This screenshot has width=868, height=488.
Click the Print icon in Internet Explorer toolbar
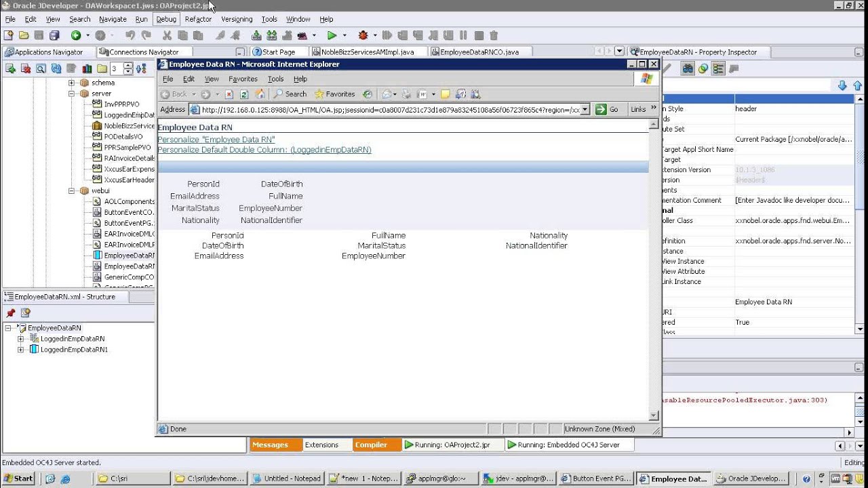coord(407,94)
